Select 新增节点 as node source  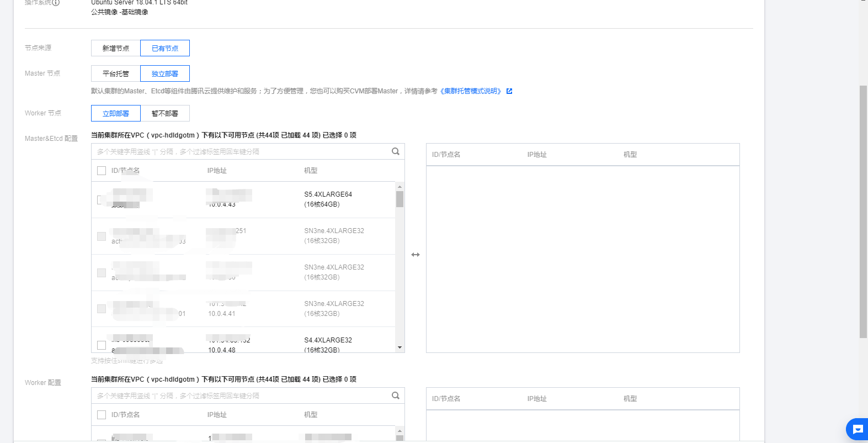click(x=116, y=48)
